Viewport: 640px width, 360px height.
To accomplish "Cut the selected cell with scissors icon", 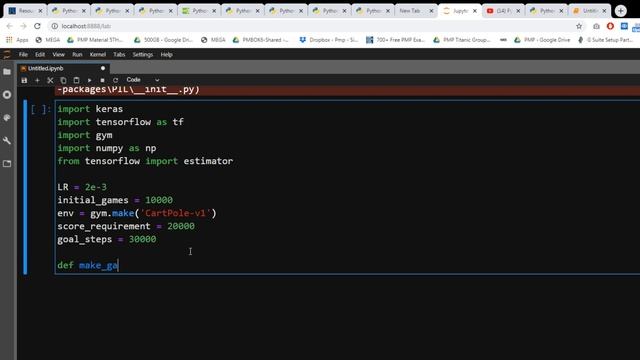I will point(50,80).
